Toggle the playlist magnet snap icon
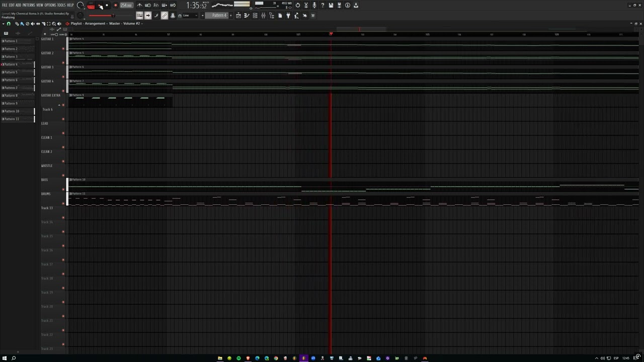This screenshot has width=644, height=362. [x=9, y=24]
